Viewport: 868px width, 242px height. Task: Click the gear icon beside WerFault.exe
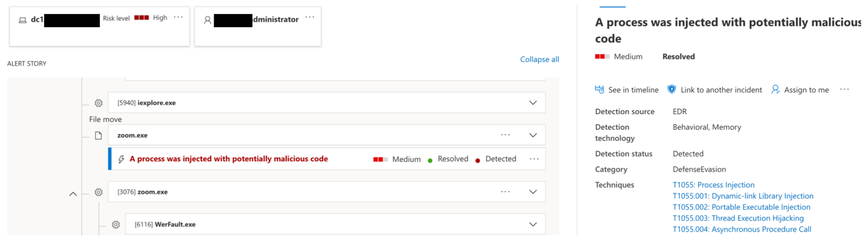coord(116,224)
